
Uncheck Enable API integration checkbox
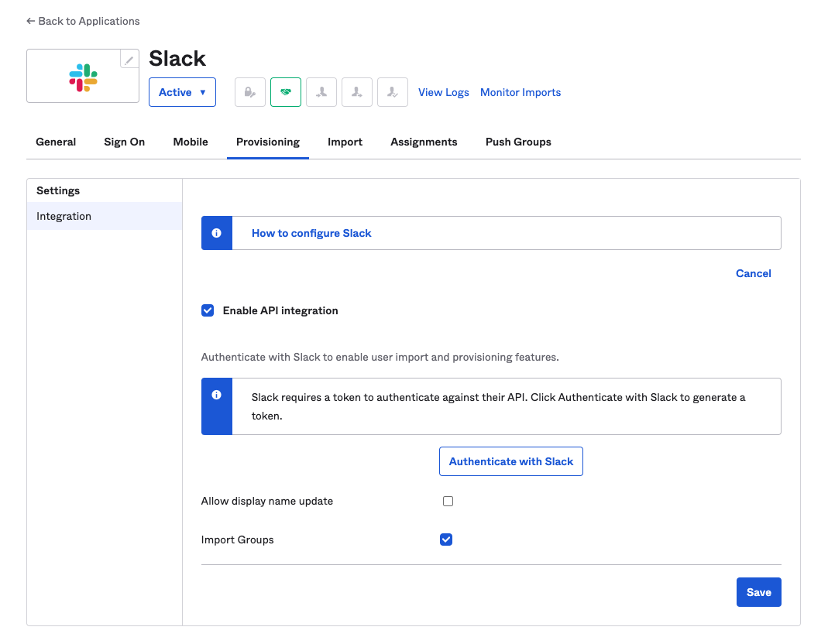tap(208, 310)
